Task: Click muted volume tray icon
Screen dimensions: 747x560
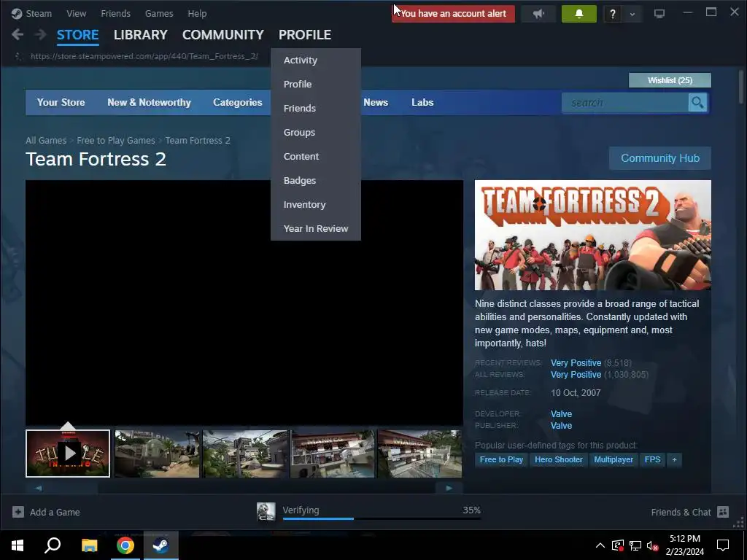Action: coord(652,545)
